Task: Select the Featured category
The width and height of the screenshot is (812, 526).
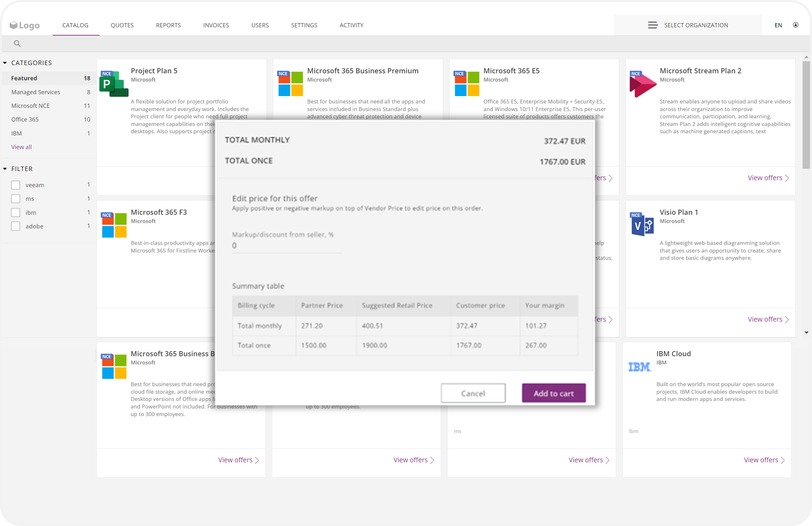Action: click(49, 78)
